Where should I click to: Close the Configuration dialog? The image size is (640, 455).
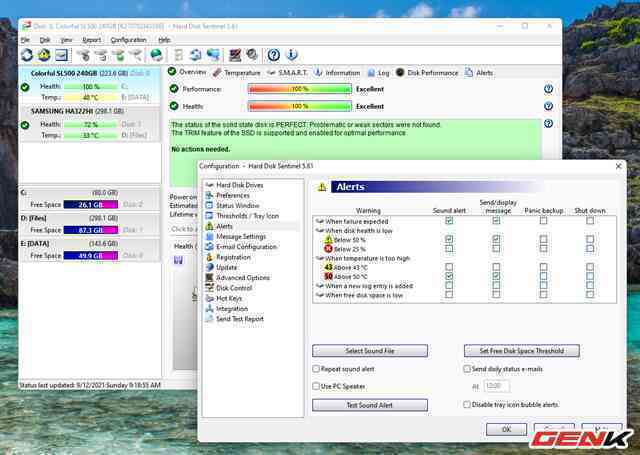click(618, 166)
